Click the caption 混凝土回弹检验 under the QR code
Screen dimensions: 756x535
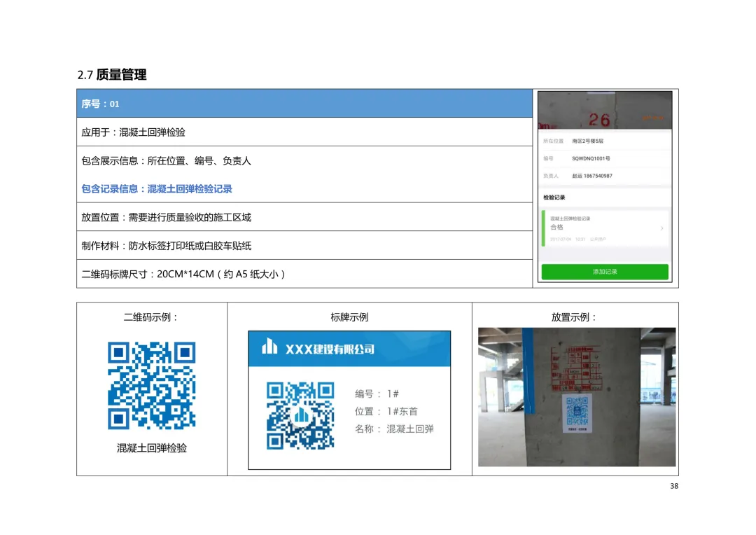coord(151,447)
